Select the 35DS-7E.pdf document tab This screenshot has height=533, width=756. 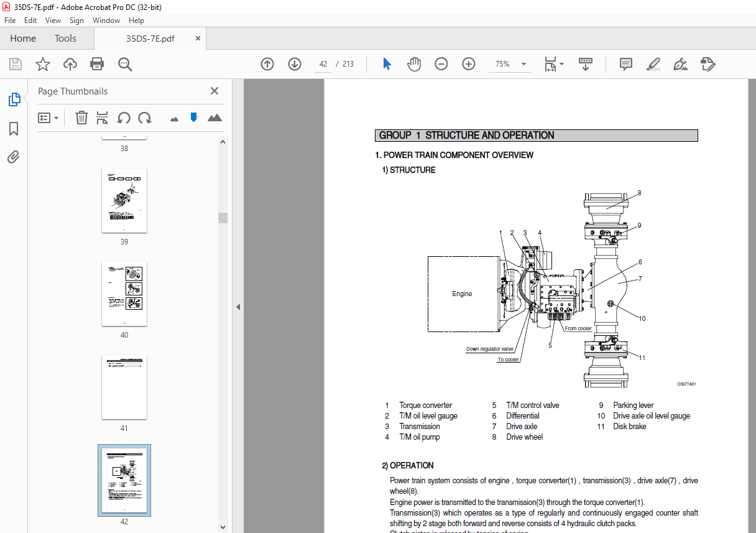pos(150,39)
